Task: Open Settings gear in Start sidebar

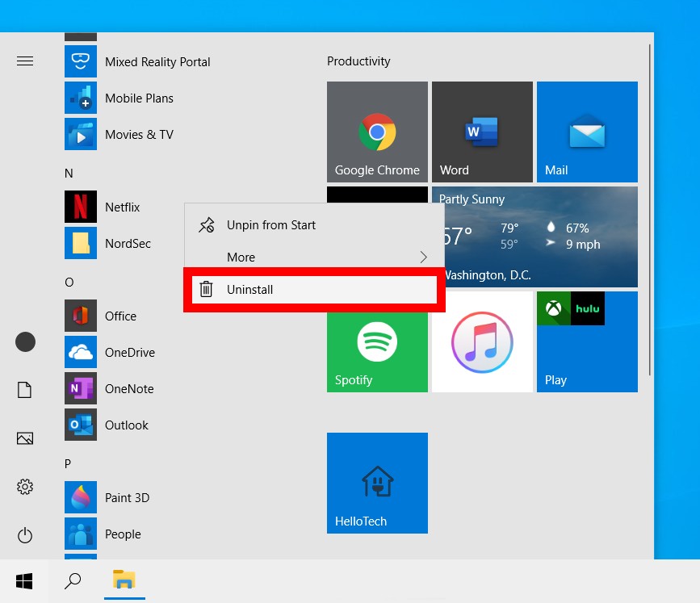Action: tap(25, 487)
